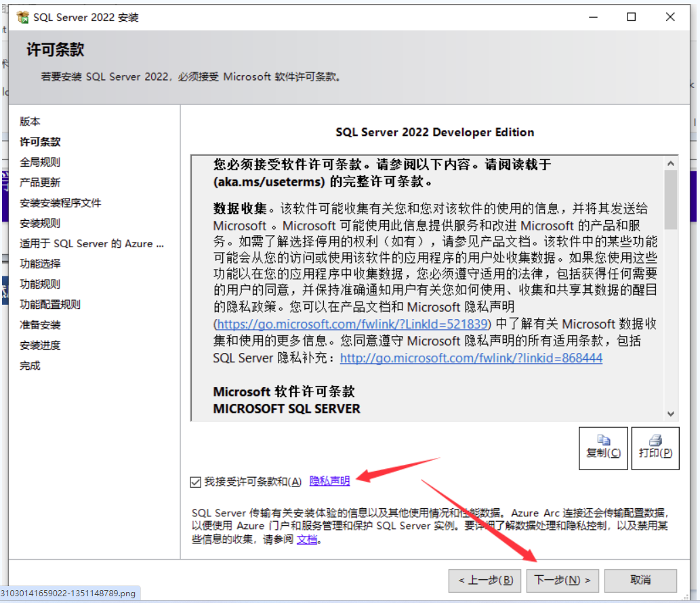Select the 安装规则 step in sidebar
700x603 pixels.
(x=40, y=223)
